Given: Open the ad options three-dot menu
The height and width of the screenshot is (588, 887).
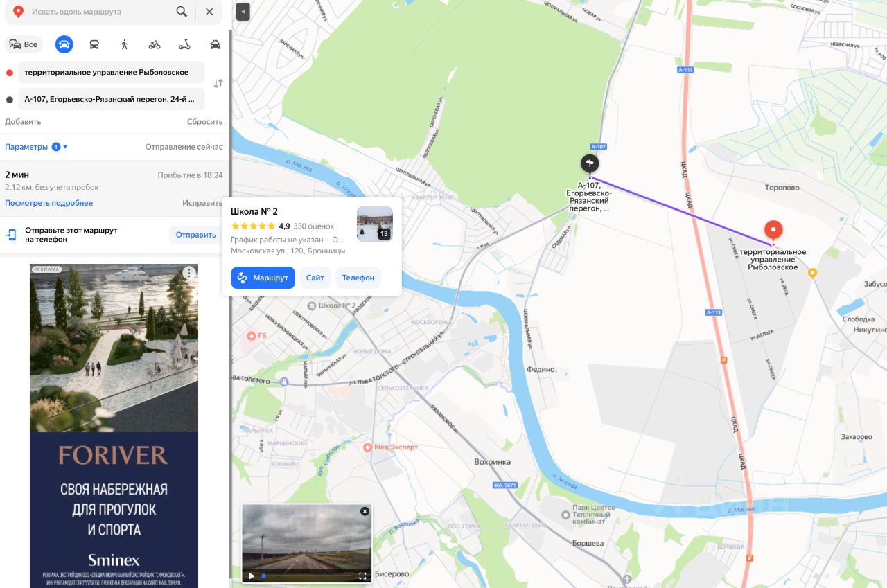Looking at the screenshot, I should tap(188, 274).
